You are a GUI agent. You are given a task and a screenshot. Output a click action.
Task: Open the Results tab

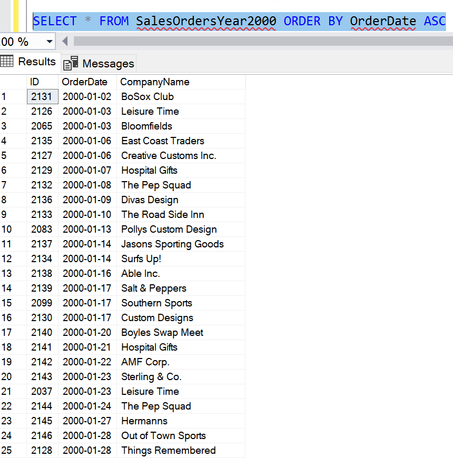(x=30, y=62)
